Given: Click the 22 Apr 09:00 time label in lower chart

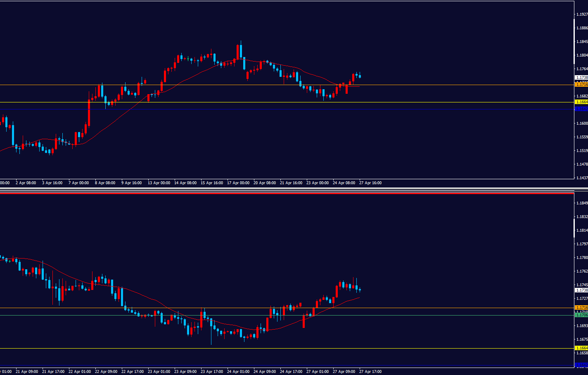Looking at the screenshot, I should point(106,372).
